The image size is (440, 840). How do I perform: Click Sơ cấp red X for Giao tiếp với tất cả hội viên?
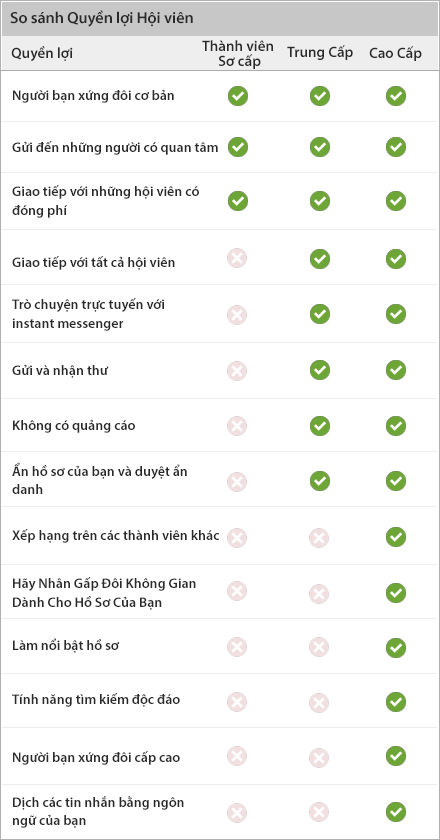[237, 259]
